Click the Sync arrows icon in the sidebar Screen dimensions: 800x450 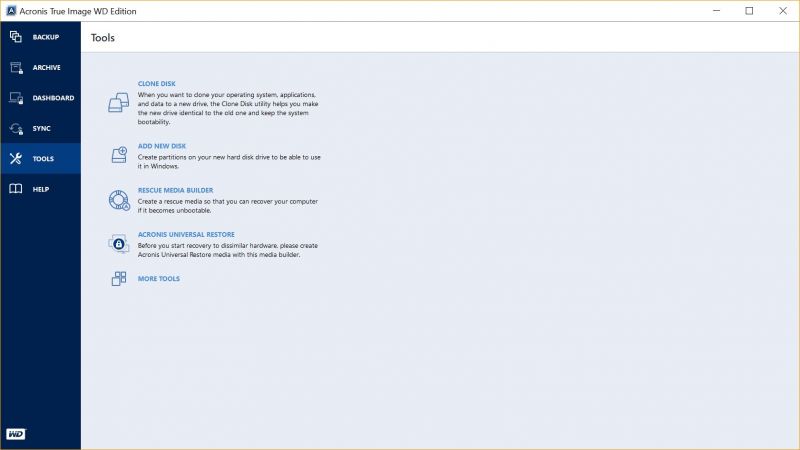pos(16,129)
